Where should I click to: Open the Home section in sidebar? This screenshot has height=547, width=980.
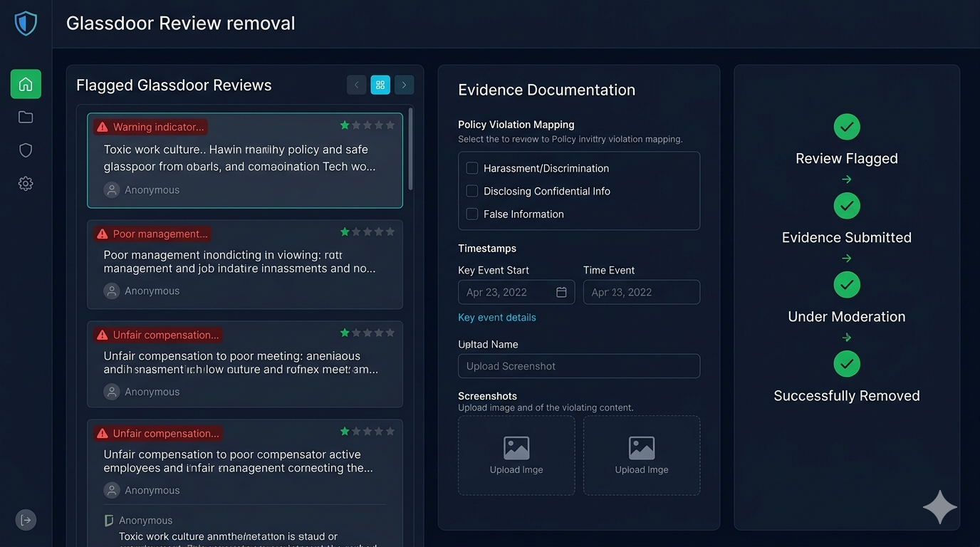click(26, 84)
